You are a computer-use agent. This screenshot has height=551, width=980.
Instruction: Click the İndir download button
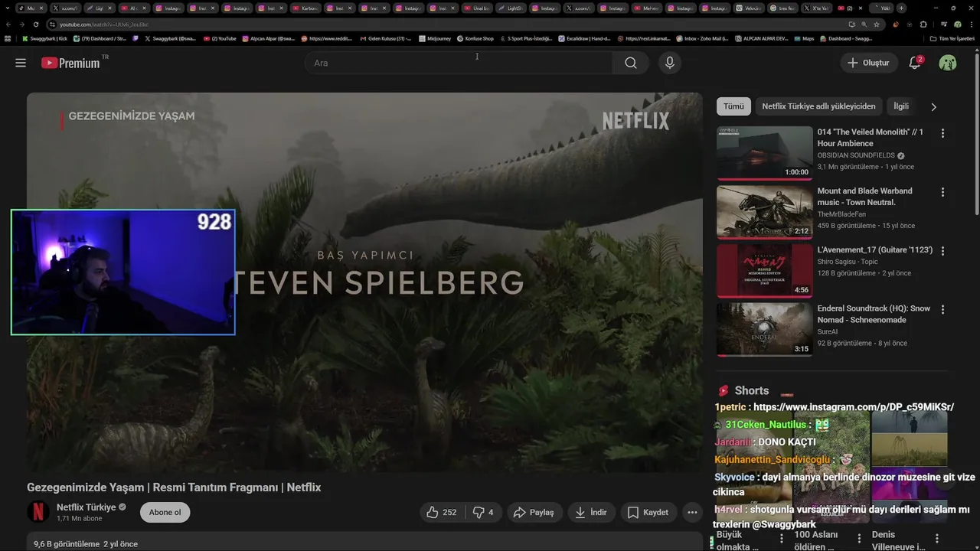pyautogui.click(x=591, y=513)
